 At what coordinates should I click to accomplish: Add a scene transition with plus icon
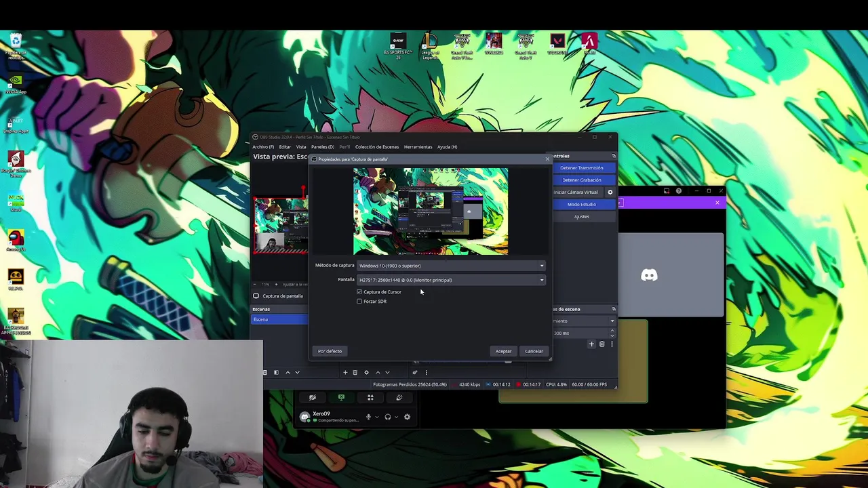591,344
